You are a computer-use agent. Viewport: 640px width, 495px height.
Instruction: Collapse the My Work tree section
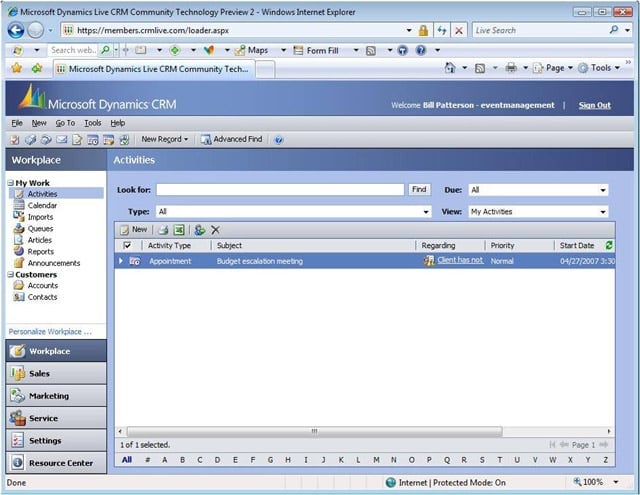[x=11, y=183]
